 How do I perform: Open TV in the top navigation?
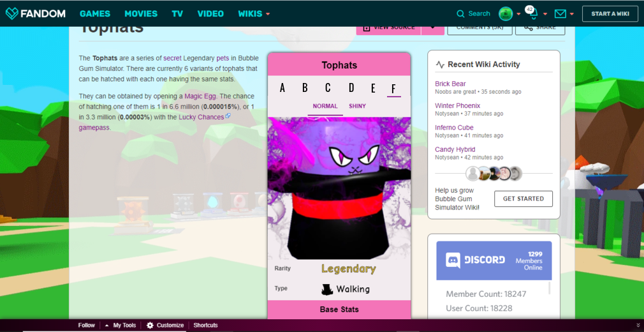177,13
